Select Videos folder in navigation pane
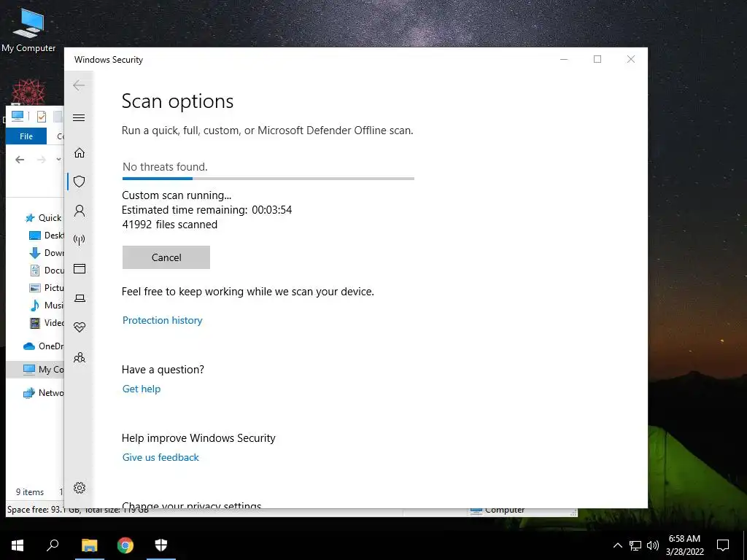This screenshot has height=560, width=747. [47, 323]
